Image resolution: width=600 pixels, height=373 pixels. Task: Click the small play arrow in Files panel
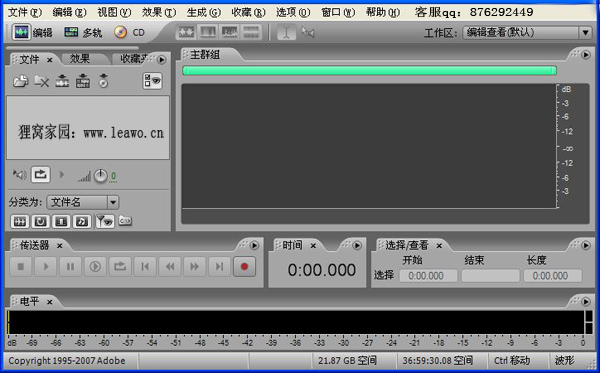[62, 175]
